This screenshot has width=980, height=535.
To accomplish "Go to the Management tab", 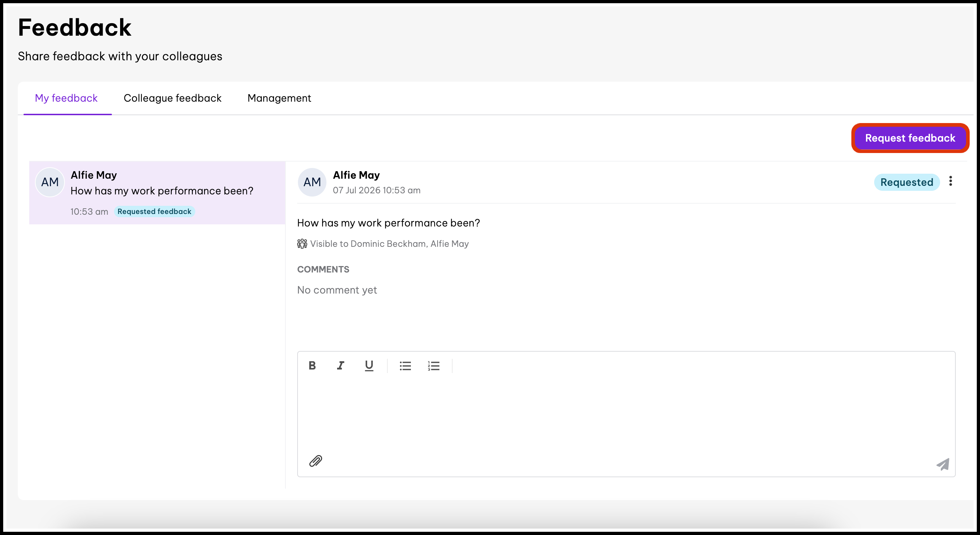I will pyautogui.click(x=279, y=98).
